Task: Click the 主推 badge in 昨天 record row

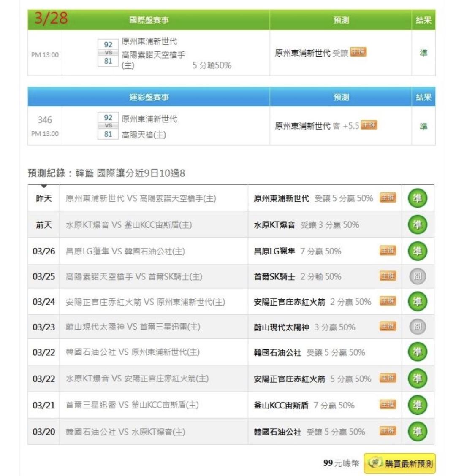Action: tap(388, 198)
